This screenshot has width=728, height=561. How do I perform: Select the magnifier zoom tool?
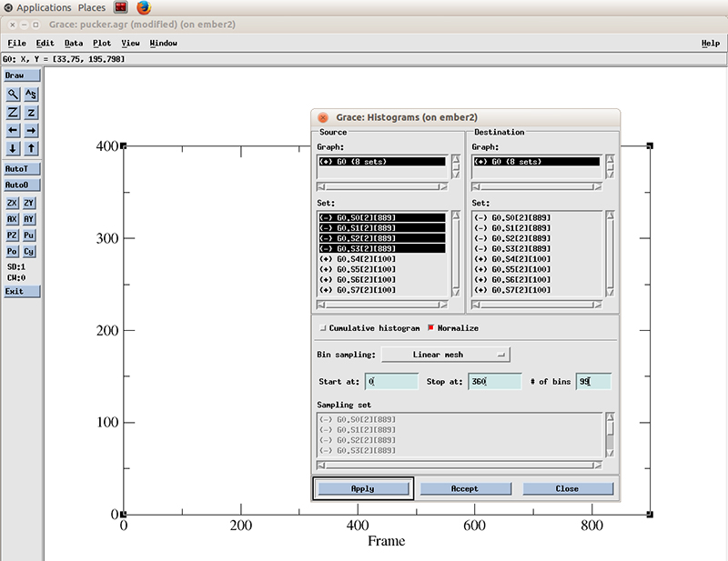pos(13,94)
